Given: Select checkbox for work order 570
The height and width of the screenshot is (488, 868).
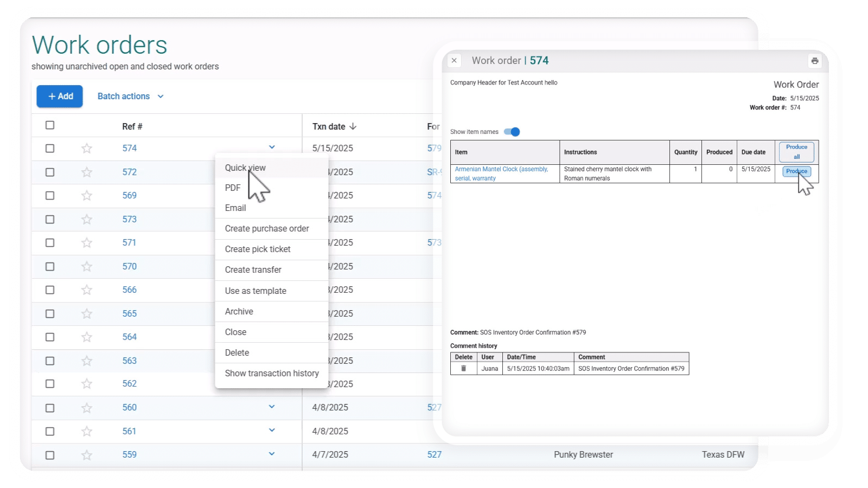Looking at the screenshot, I should pyautogui.click(x=50, y=267).
